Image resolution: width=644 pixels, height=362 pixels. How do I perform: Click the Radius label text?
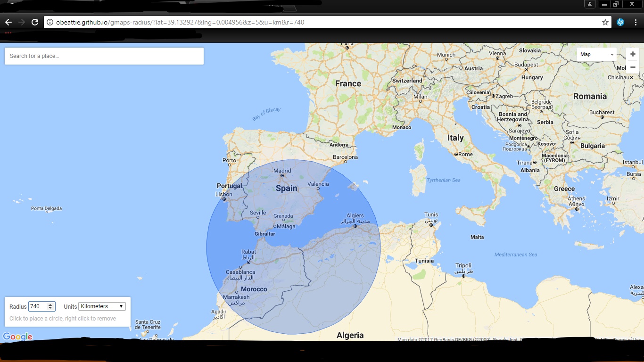coord(18,306)
